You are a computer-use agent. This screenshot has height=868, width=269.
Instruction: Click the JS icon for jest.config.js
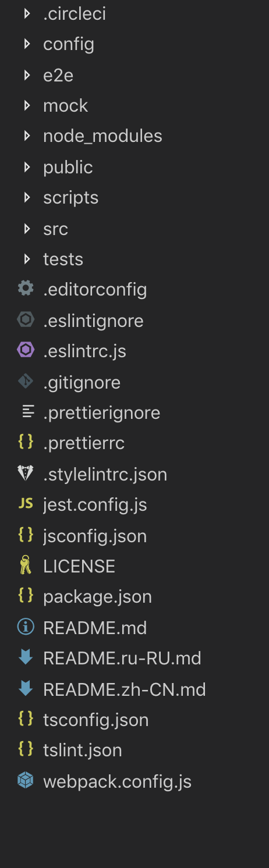[x=26, y=504]
